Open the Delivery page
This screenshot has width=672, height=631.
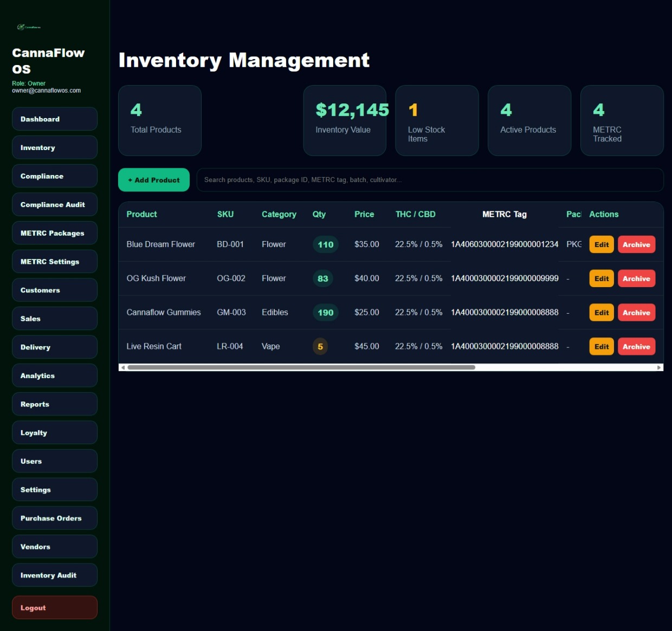tap(55, 347)
